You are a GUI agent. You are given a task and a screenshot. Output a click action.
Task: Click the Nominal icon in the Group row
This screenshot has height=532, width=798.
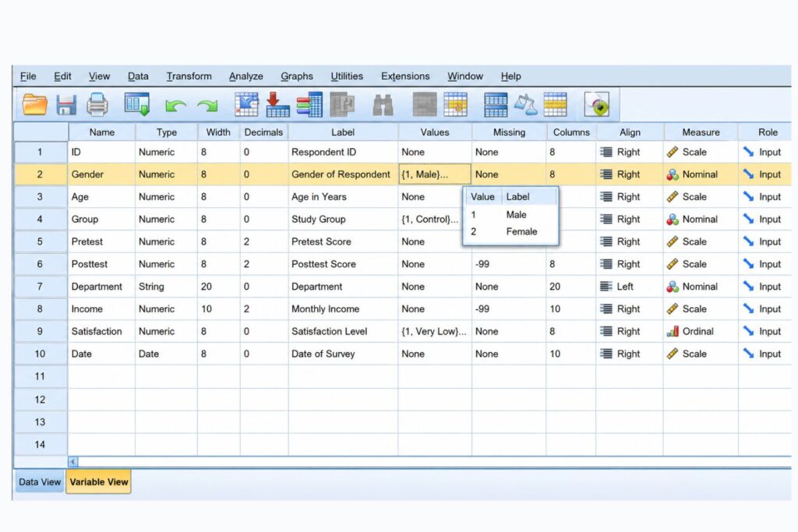(x=673, y=219)
